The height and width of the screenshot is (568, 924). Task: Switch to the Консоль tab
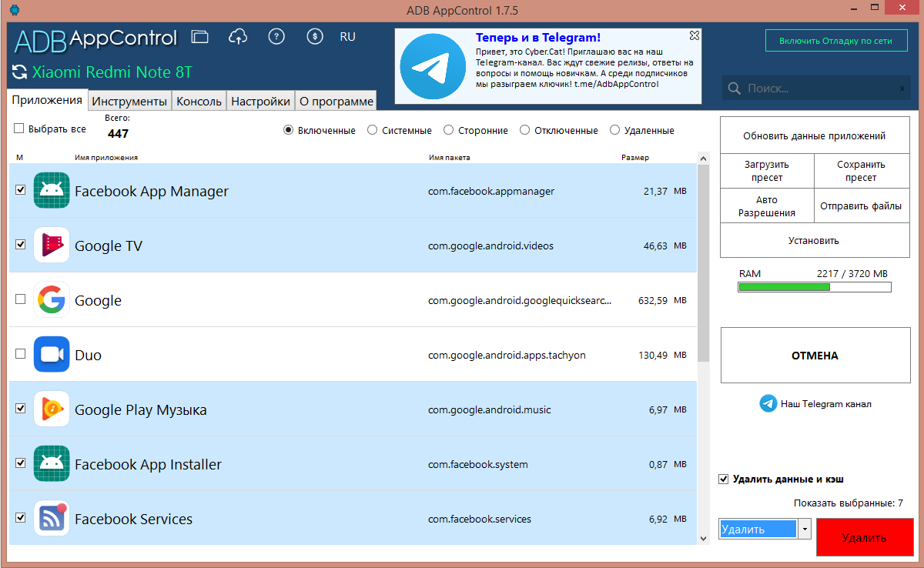(x=199, y=101)
